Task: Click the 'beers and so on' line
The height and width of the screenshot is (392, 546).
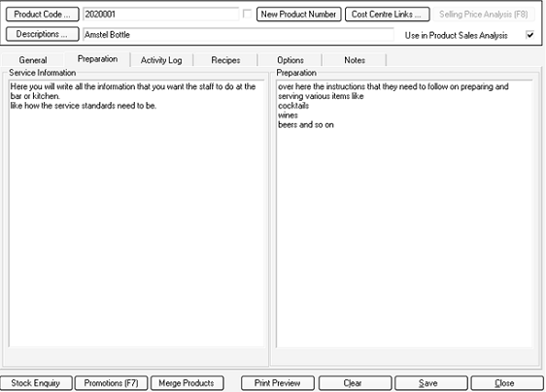Action: pyautogui.click(x=306, y=125)
